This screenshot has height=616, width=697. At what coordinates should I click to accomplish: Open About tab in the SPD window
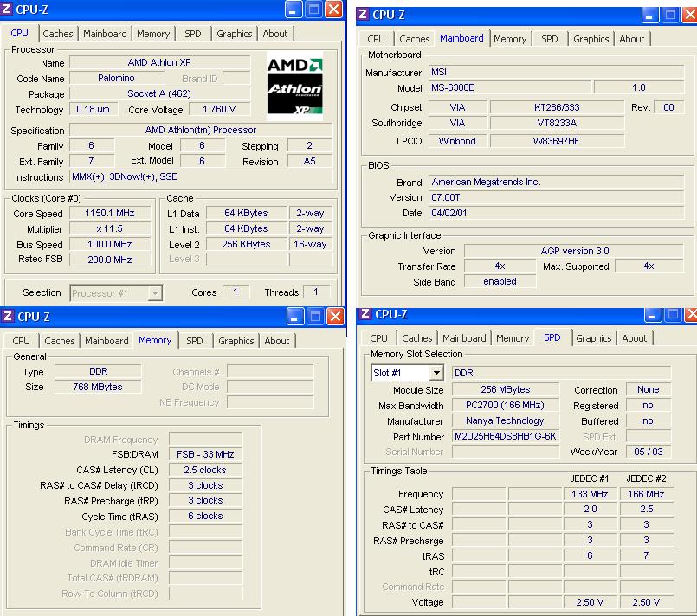click(x=635, y=338)
